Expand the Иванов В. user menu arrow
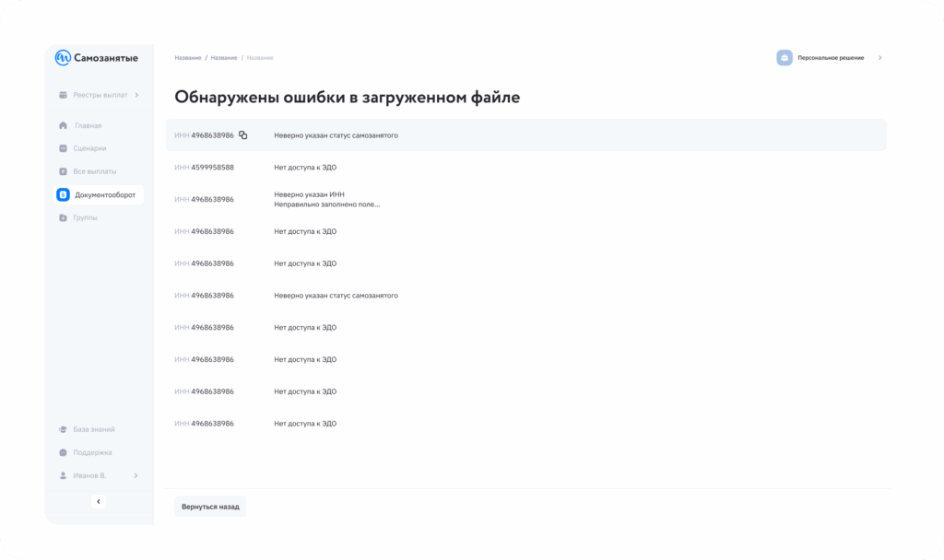This screenshot has height=560, width=944. coord(136,475)
